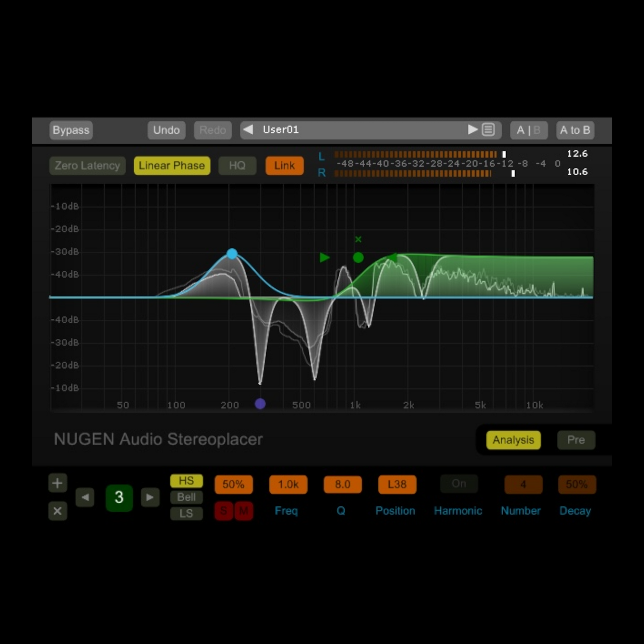
Task: Click the 10.6 peak readout
Action: tap(577, 172)
